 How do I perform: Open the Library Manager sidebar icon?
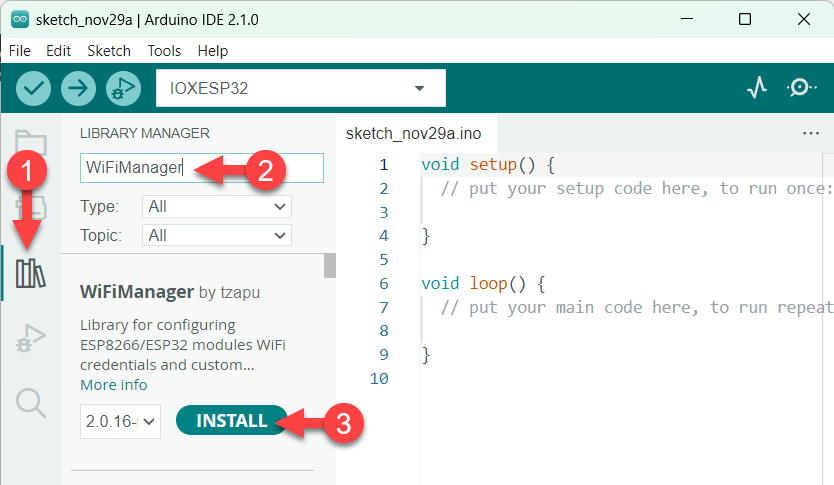(x=31, y=274)
